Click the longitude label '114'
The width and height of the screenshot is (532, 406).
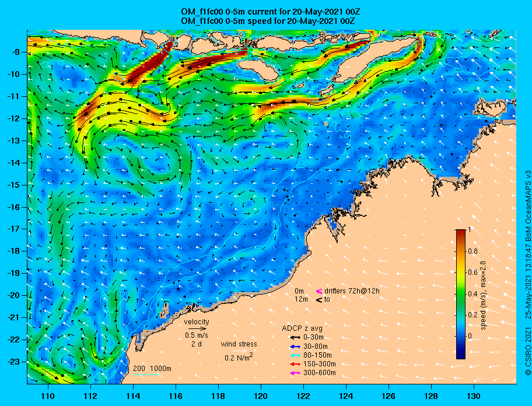[133, 396]
